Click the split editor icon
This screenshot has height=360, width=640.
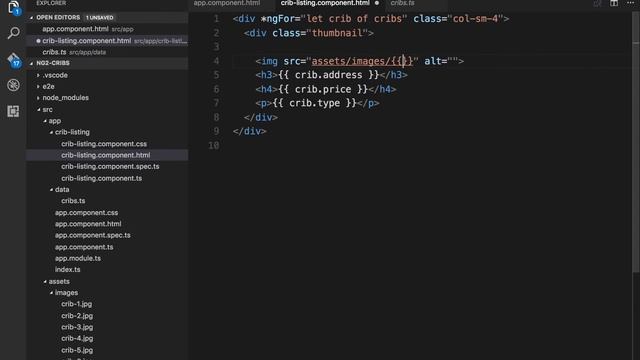tap(614, 3)
